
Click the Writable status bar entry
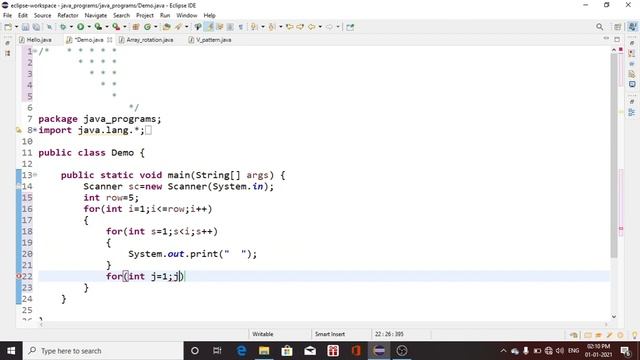[x=262, y=334]
